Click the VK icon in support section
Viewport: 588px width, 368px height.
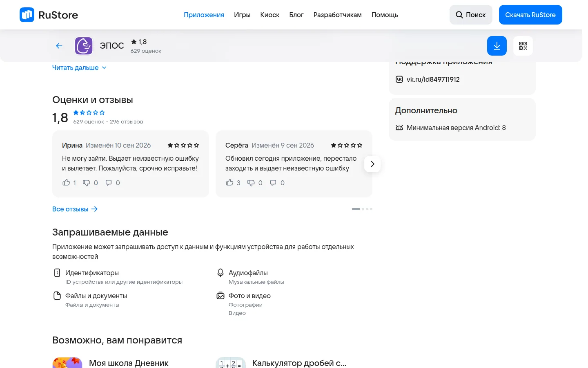click(x=399, y=79)
